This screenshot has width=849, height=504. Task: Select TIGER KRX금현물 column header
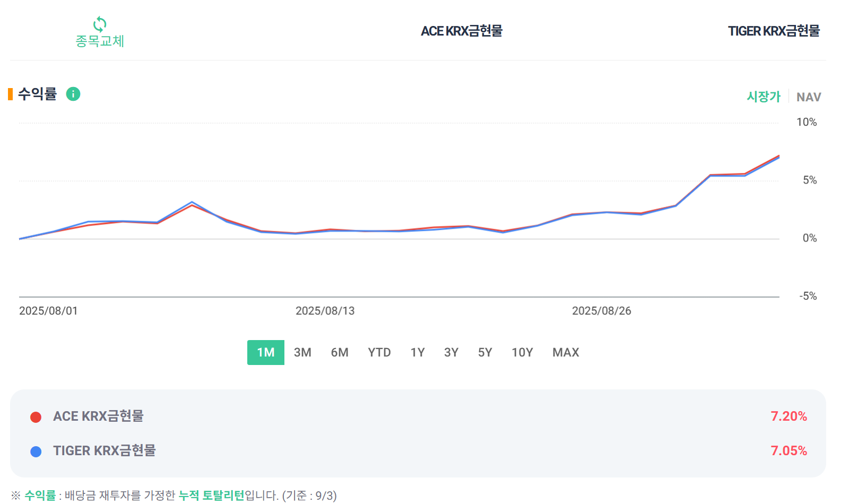(x=774, y=31)
